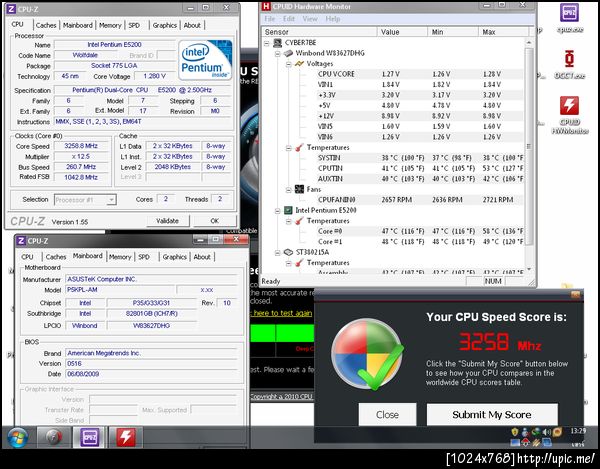Click the Mainboard CPU-Z window title icon

[21, 241]
